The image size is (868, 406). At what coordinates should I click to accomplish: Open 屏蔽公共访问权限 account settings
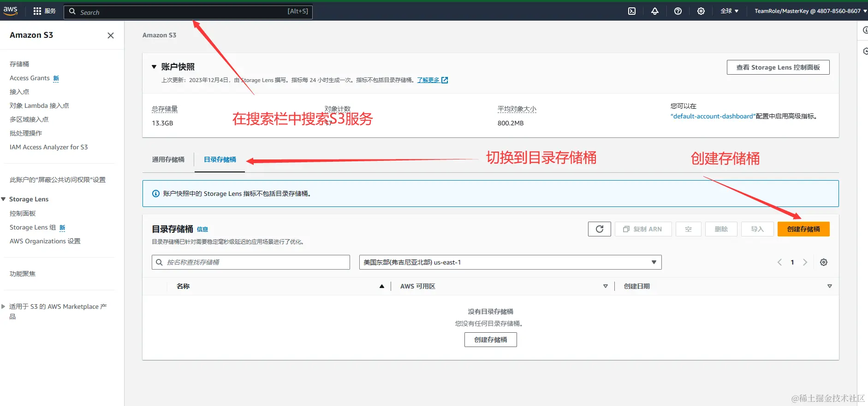(x=58, y=180)
